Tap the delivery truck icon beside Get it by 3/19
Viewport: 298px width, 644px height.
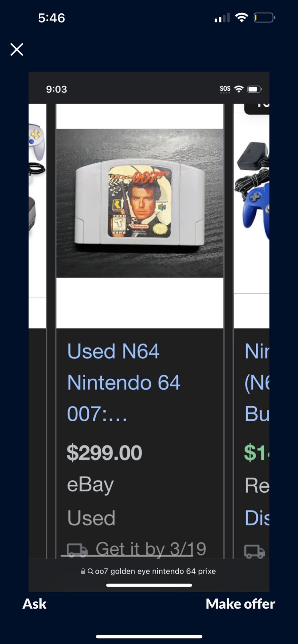pyautogui.click(x=77, y=550)
